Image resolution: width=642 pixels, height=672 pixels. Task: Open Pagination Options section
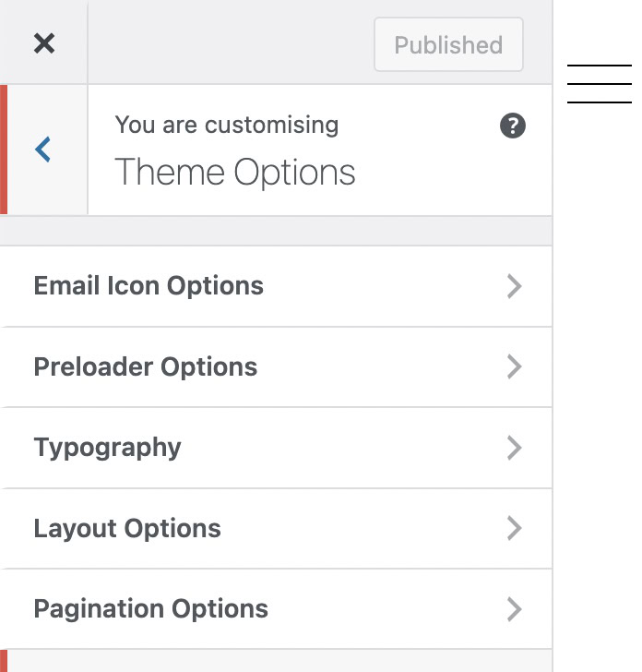[151, 609]
